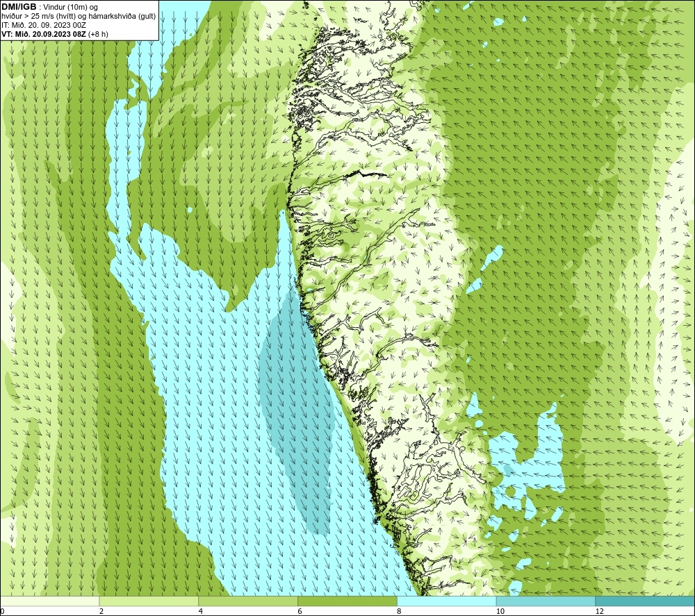Click the "8" label under the color scale
The width and height of the screenshot is (695, 616).
(x=400, y=612)
